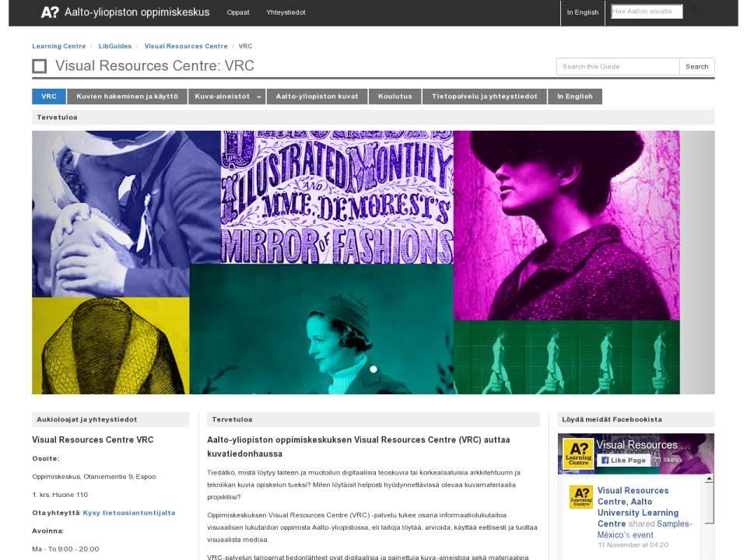Image resolution: width=747 pixels, height=560 pixels.
Task: Open LibGuides breadcrumb link
Action: click(x=115, y=46)
